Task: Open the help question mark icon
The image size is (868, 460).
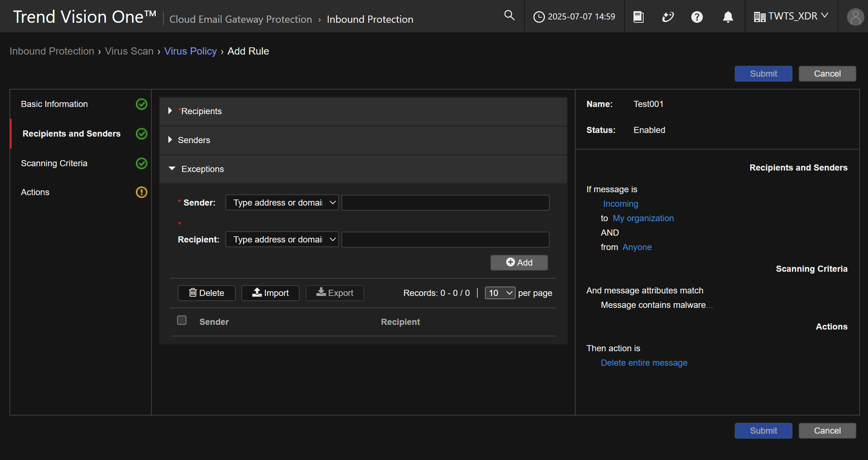Action: pyautogui.click(x=697, y=17)
